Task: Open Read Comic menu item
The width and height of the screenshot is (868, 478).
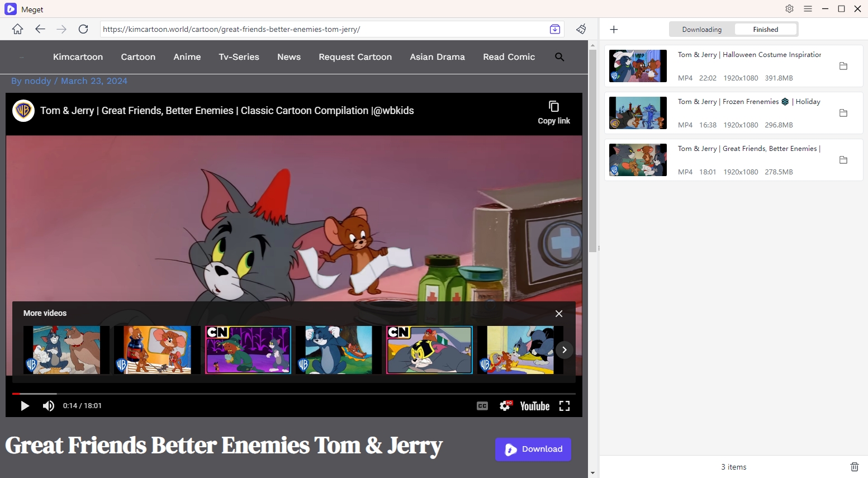Action: coord(509,57)
